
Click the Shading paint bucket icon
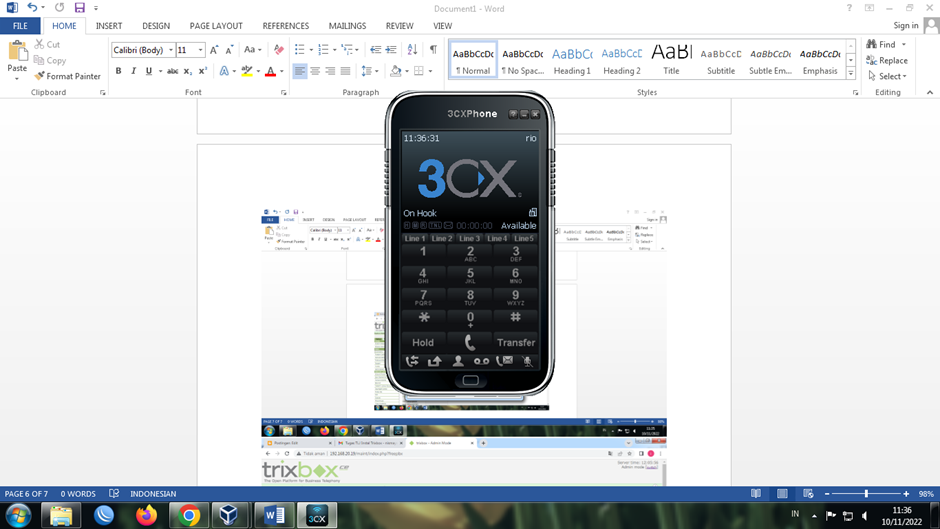click(396, 71)
